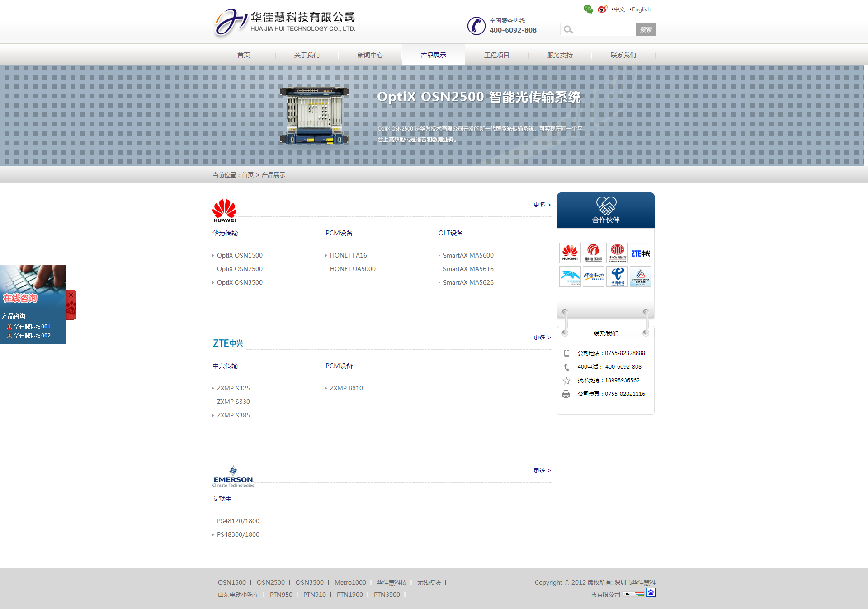Open the 关于我们 navigation tab
Viewport: 868px width, 609px height.
307,55
